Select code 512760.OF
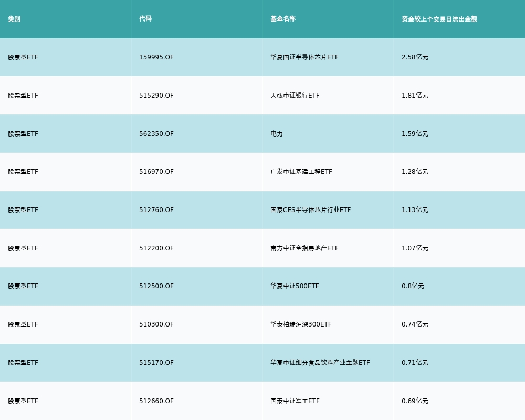This screenshot has width=525, height=420. click(x=156, y=210)
